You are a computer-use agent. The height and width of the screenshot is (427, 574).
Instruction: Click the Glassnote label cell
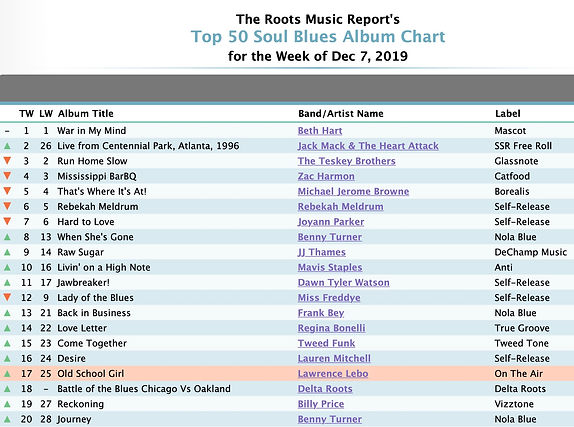click(x=516, y=161)
